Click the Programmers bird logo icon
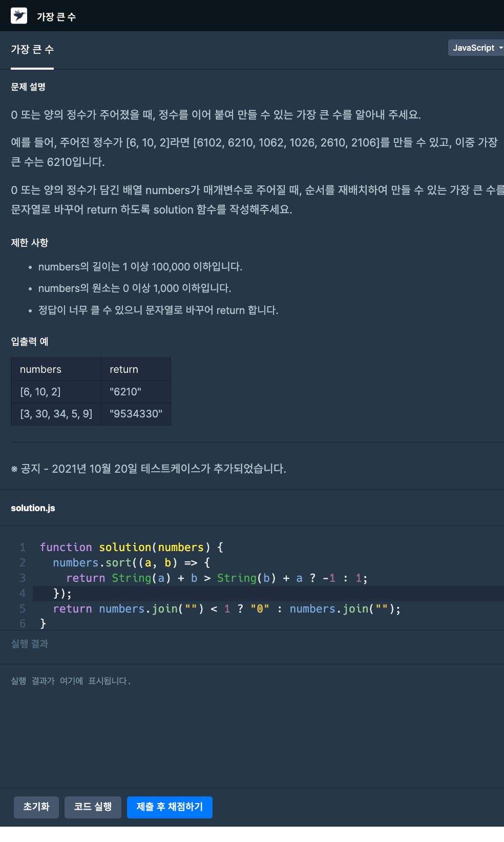 click(19, 16)
